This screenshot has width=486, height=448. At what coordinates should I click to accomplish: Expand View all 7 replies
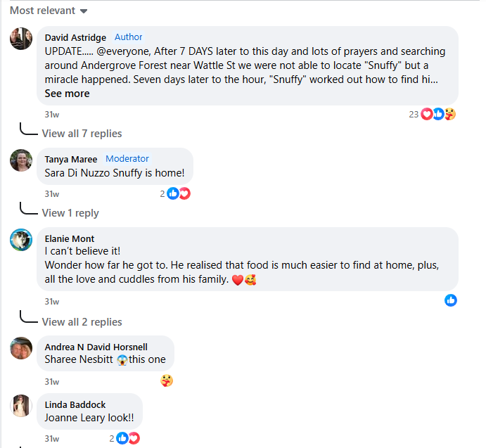pyautogui.click(x=82, y=134)
